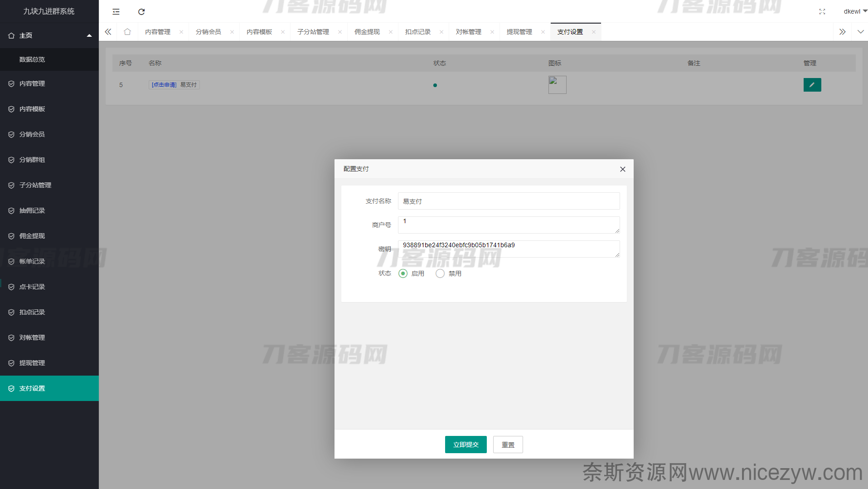Close the 佣金提现 tab
This screenshot has height=489, width=868.
(391, 32)
